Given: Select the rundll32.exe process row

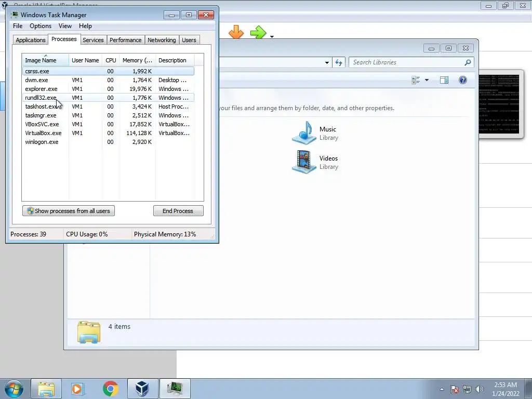Looking at the screenshot, I should point(108,98).
